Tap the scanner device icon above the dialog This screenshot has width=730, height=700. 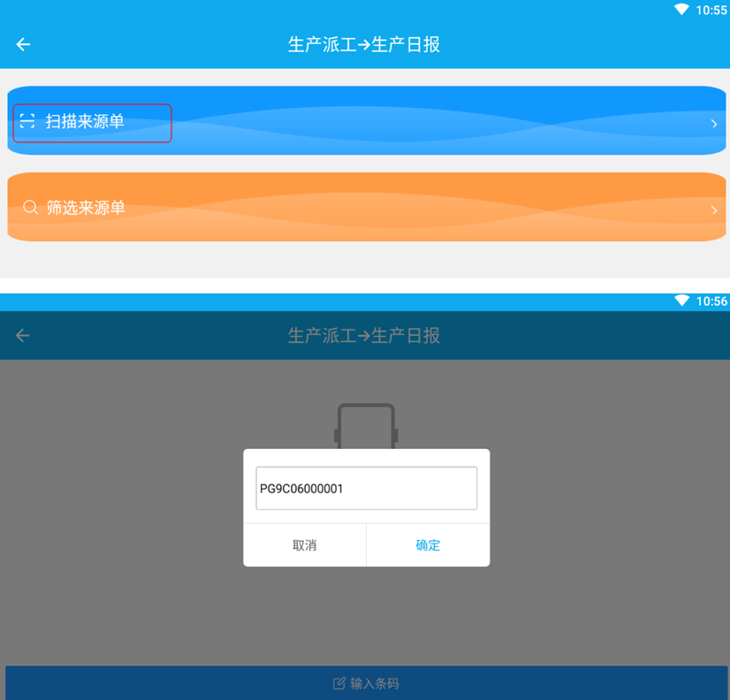pyautogui.click(x=365, y=426)
